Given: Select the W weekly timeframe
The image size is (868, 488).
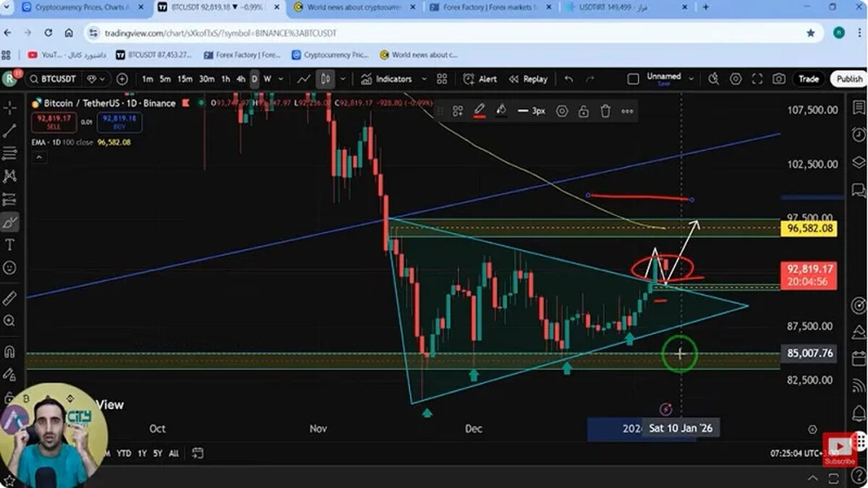Looking at the screenshot, I should point(267,79).
